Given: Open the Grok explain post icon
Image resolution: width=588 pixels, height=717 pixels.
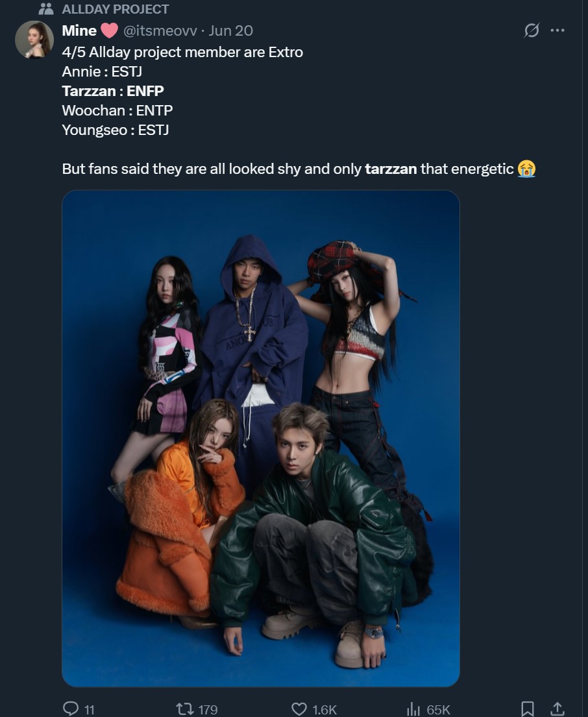Looking at the screenshot, I should (532, 30).
